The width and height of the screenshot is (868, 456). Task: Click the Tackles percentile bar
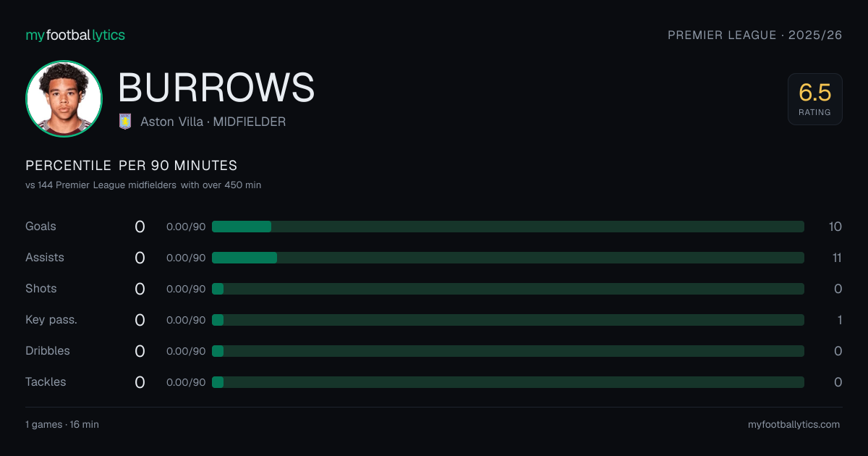pyautogui.click(x=508, y=382)
